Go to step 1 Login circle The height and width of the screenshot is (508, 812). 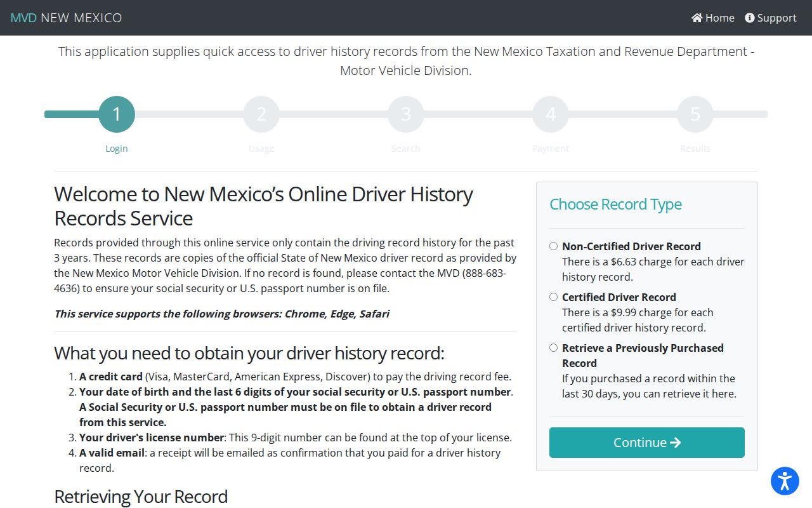[x=117, y=114]
